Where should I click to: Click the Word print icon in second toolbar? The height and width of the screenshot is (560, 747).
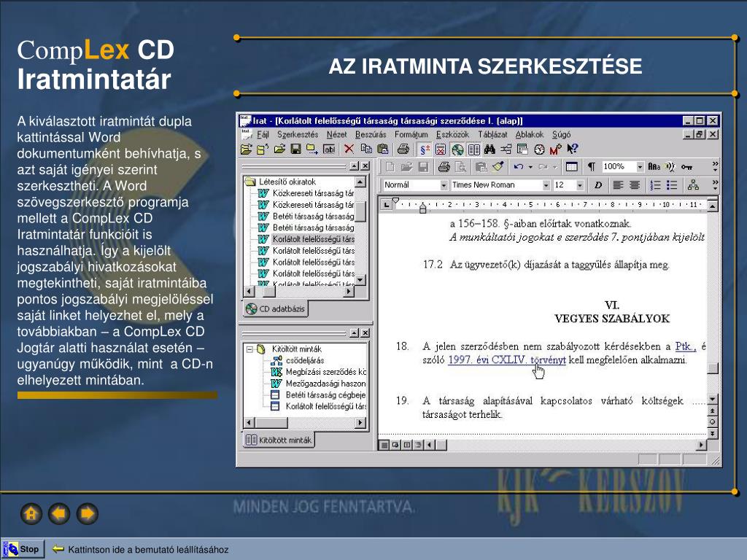click(x=444, y=167)
